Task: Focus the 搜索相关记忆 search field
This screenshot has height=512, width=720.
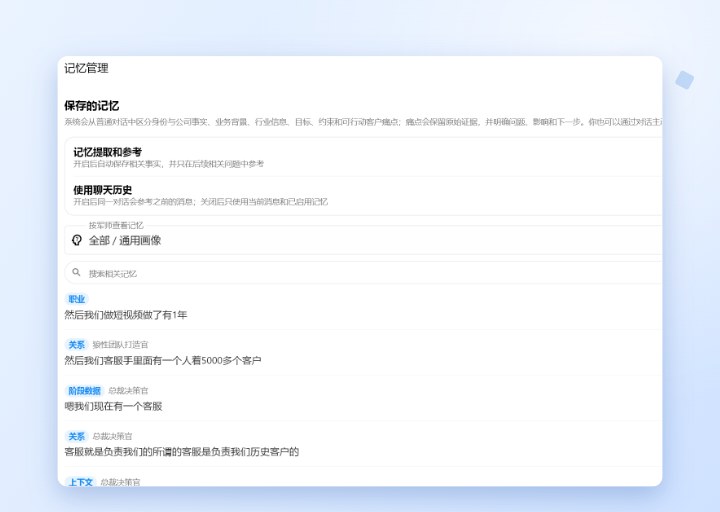Action: tap(363, 273)
